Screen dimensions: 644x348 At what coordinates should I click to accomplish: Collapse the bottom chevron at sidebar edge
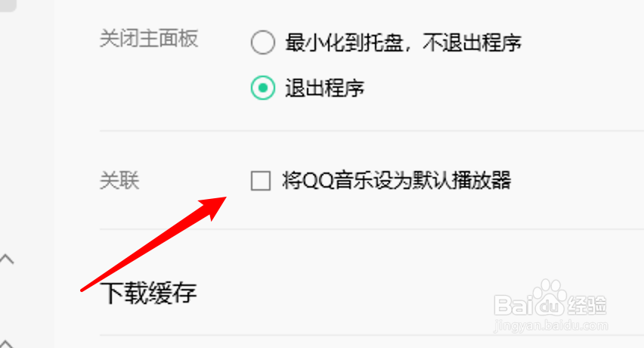pos(6,344)
